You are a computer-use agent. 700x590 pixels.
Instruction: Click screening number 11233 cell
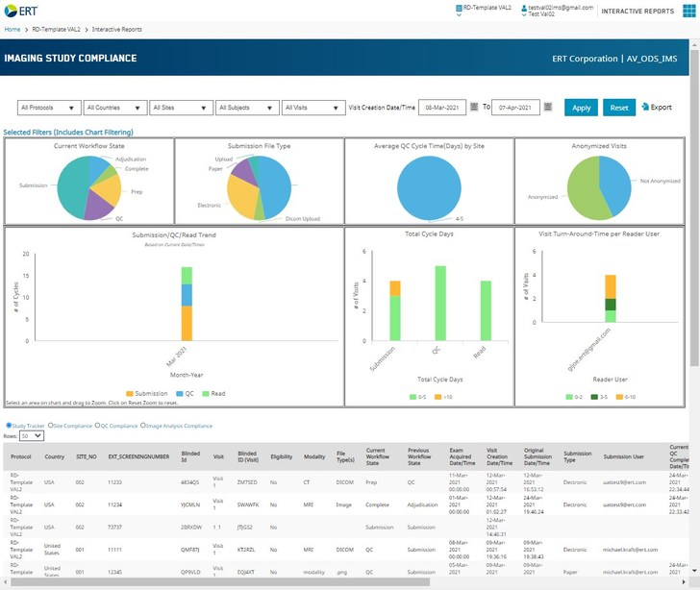coord(114,482)
